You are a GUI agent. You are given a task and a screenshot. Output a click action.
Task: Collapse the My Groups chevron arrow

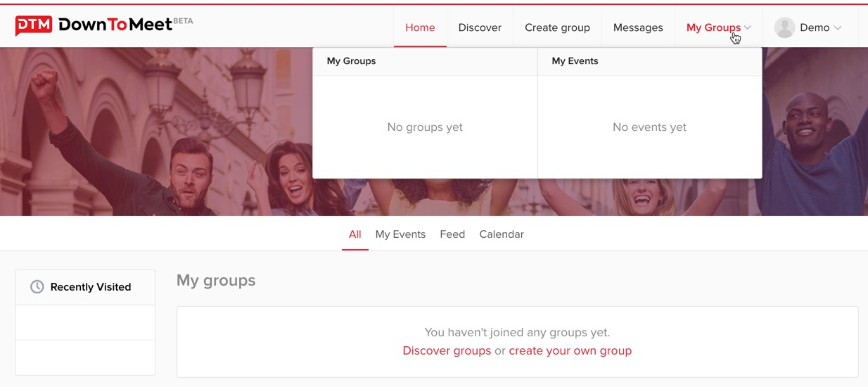click(x=748, y=27)
